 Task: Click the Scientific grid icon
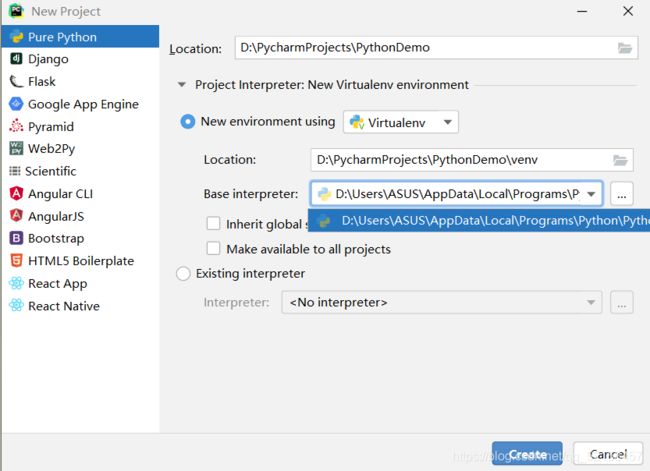point(15,171)
